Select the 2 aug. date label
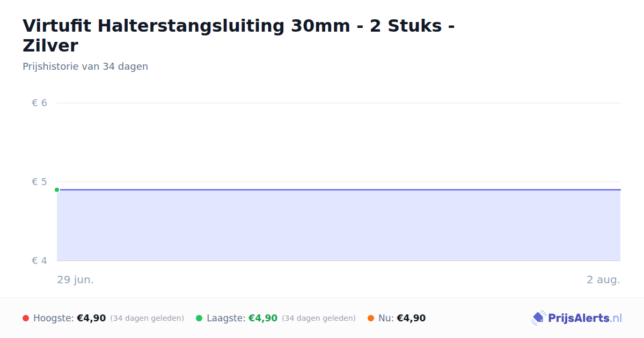This screenshot has height=338, width=644. pyautogui.click(x=603, y=280)
